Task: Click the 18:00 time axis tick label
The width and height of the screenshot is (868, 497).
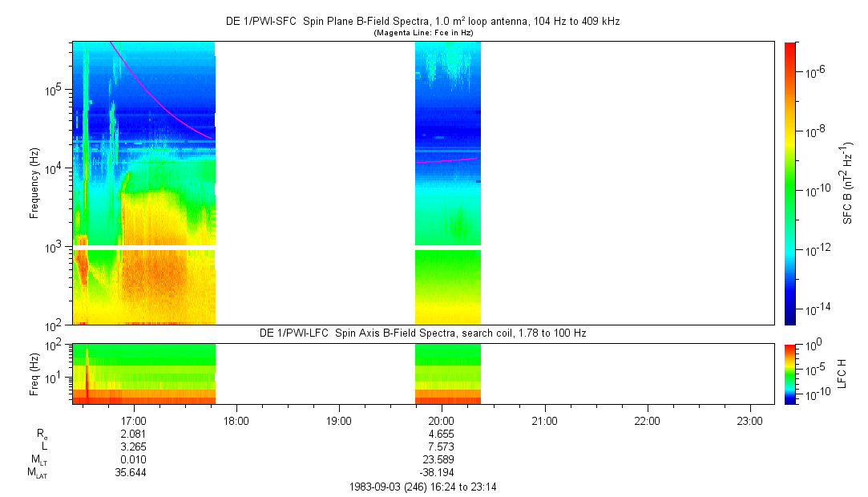Action: [x=236, y=419]
